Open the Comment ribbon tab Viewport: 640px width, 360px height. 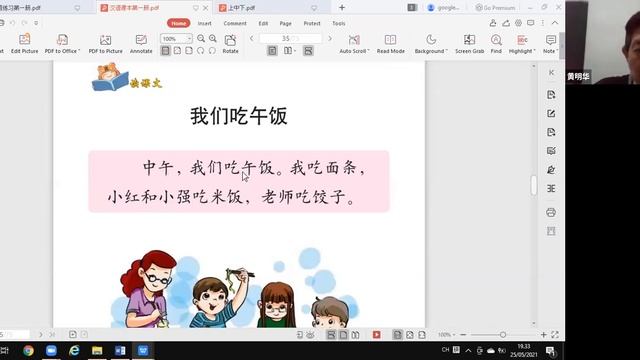pyautogui.click(x=235, y=23)
